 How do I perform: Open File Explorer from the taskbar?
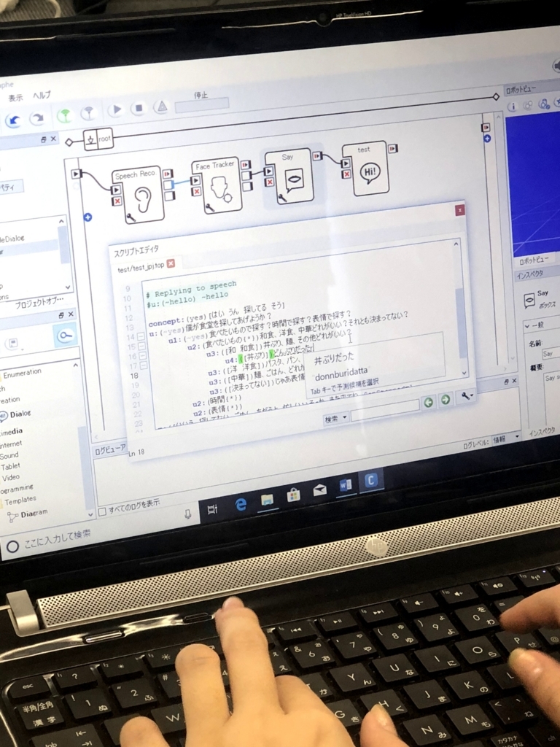click(267, 500)
